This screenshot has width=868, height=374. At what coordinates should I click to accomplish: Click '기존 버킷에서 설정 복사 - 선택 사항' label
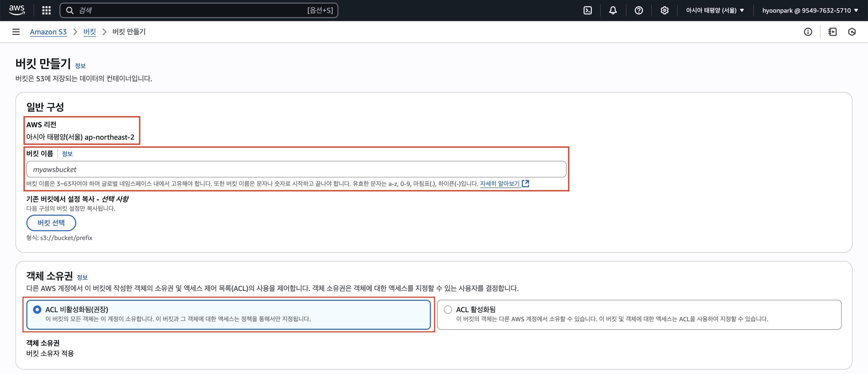click(77, 199)
